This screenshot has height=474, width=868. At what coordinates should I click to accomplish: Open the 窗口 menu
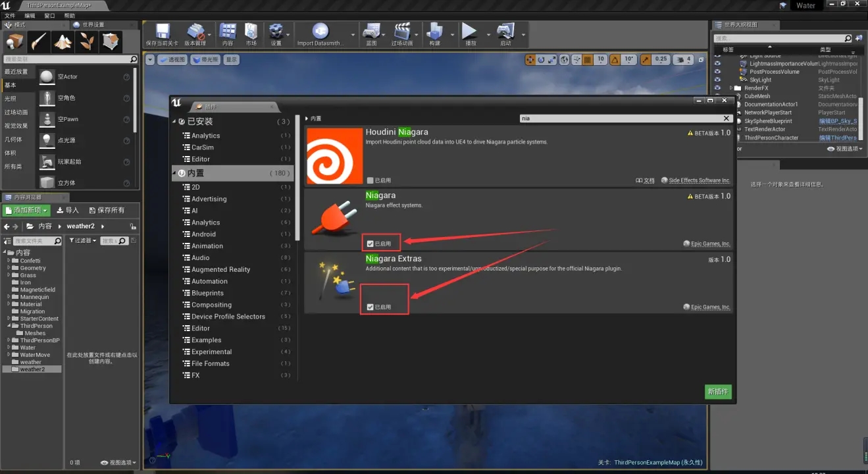click(x=50, y=15)
